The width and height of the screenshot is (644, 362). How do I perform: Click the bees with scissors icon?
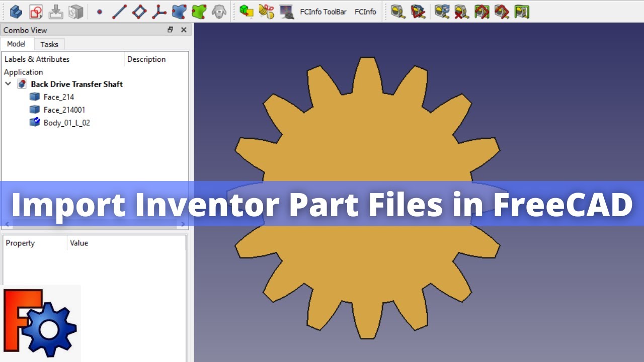coord(267,11)
